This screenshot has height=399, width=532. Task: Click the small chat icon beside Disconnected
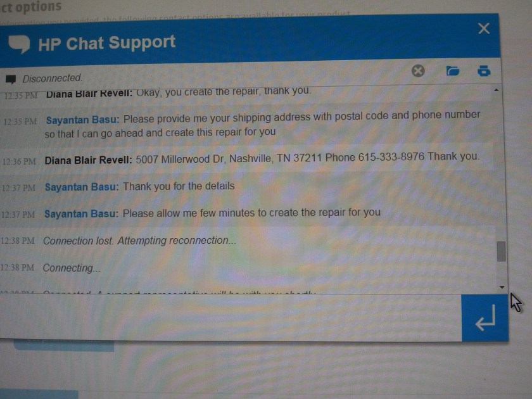click(11, 79)
